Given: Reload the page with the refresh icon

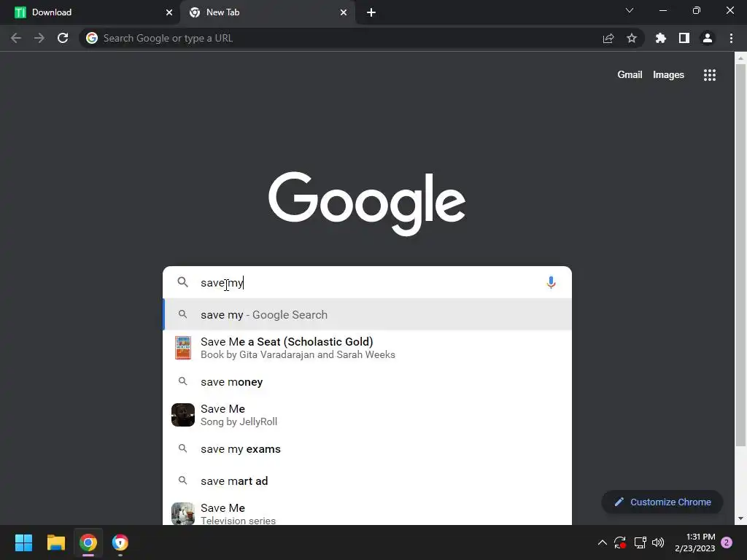Looking at the screenshot, I should [63, 38].
